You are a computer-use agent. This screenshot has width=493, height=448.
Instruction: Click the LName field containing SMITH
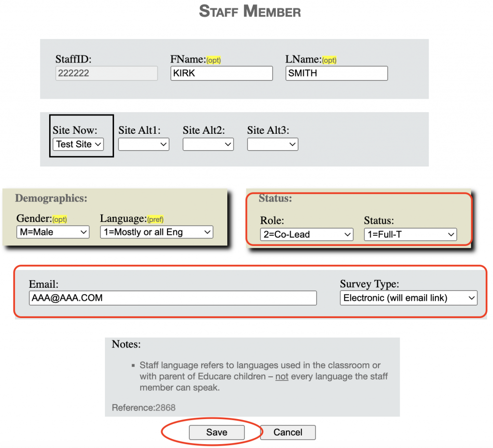click(x=337, y=73)
